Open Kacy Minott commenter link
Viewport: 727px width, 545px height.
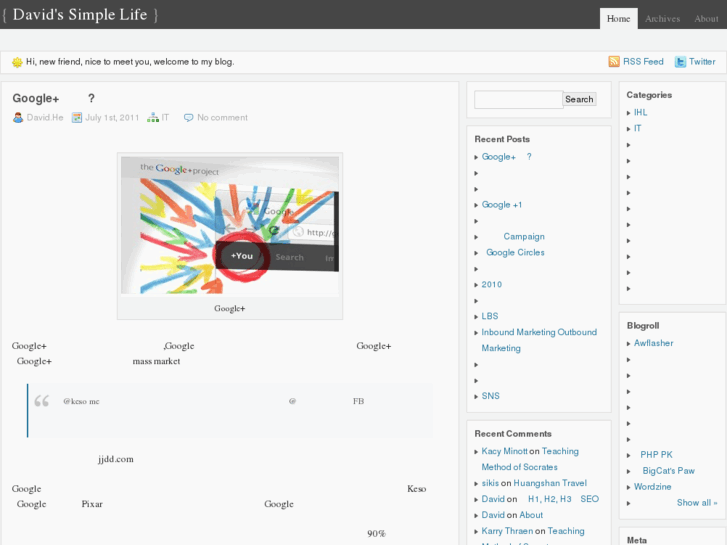tap(504, 451)
